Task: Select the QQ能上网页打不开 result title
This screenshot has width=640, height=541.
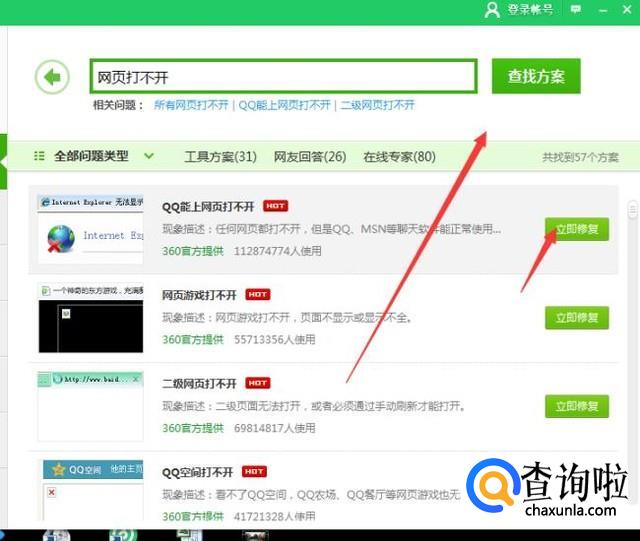Action: coord(208,207)
